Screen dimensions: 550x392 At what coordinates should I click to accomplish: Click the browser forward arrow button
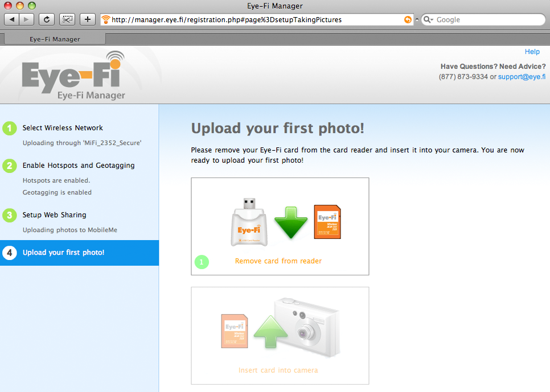[27, 19]
